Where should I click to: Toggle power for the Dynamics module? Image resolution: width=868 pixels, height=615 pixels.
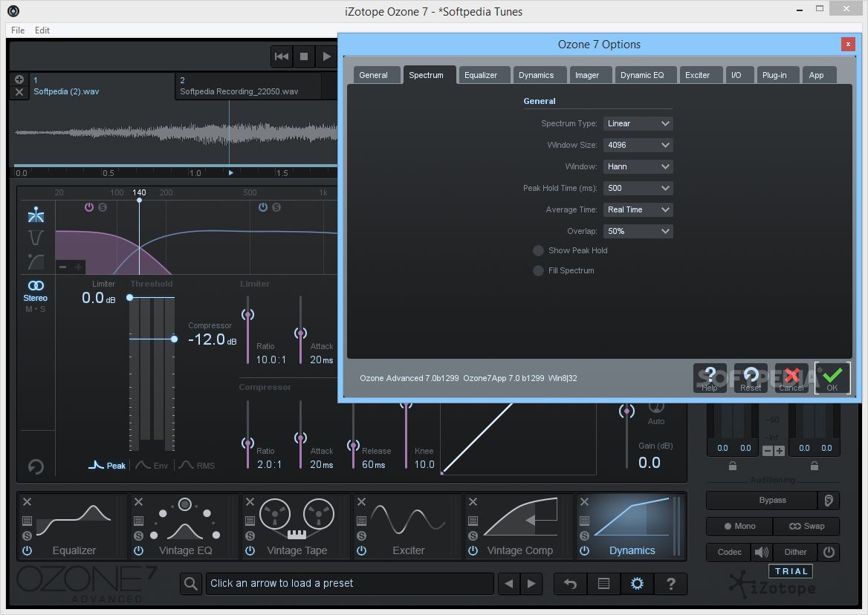coord(584,551)
